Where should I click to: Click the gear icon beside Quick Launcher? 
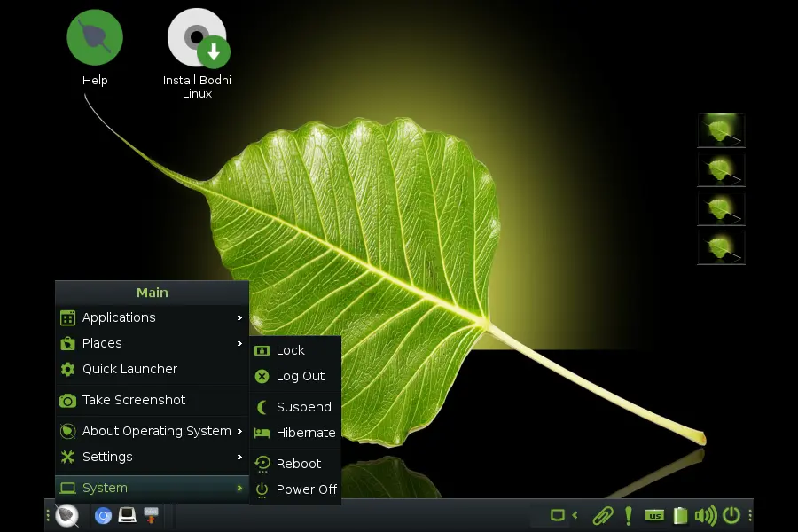coord(67,369)
